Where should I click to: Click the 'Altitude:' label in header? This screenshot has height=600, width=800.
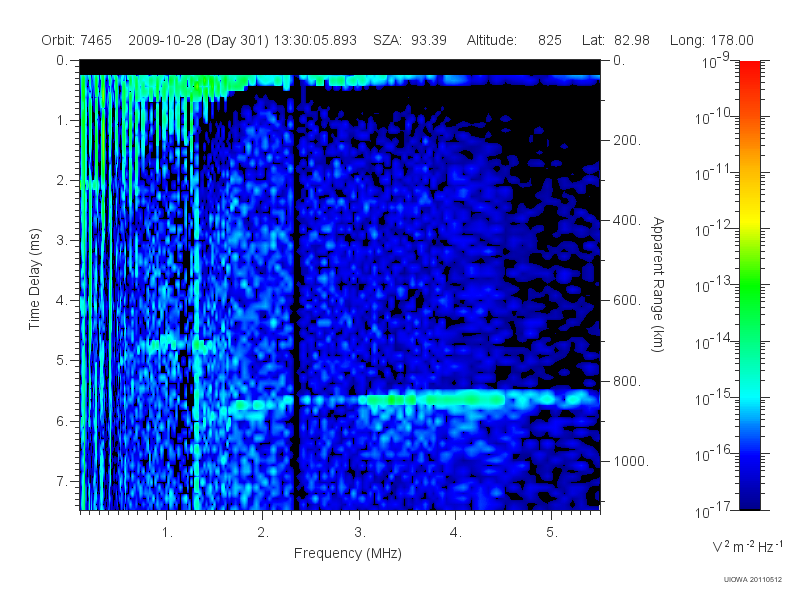(x=491, y=40)
